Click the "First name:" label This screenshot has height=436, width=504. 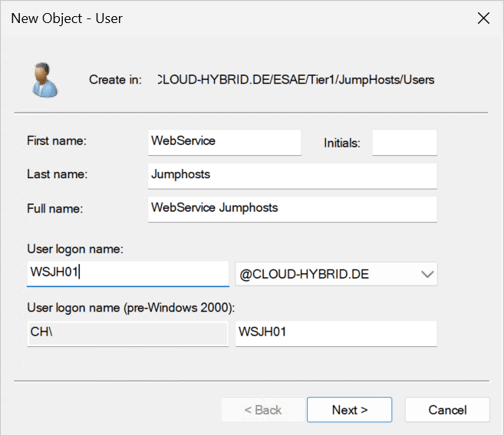pos(57,141)
